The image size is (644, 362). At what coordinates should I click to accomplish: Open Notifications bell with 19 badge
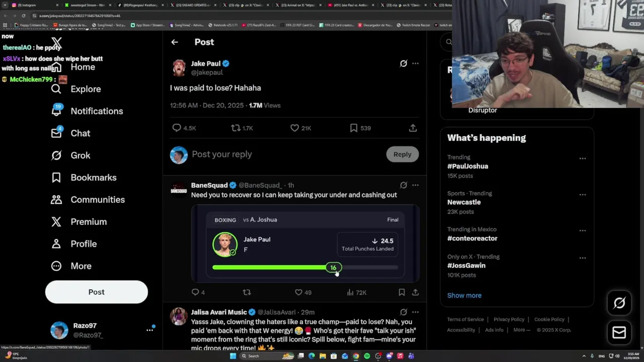click(x=56, y=111)
